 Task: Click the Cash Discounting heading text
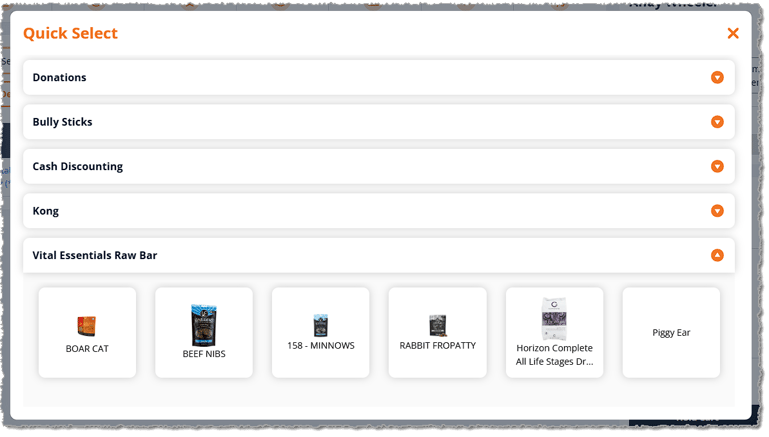click(77, 167)
